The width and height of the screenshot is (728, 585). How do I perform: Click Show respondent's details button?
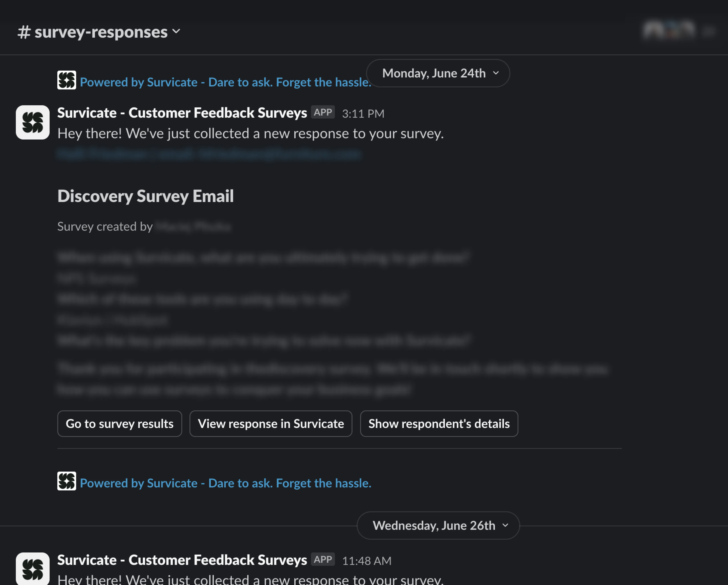(439, 424)
